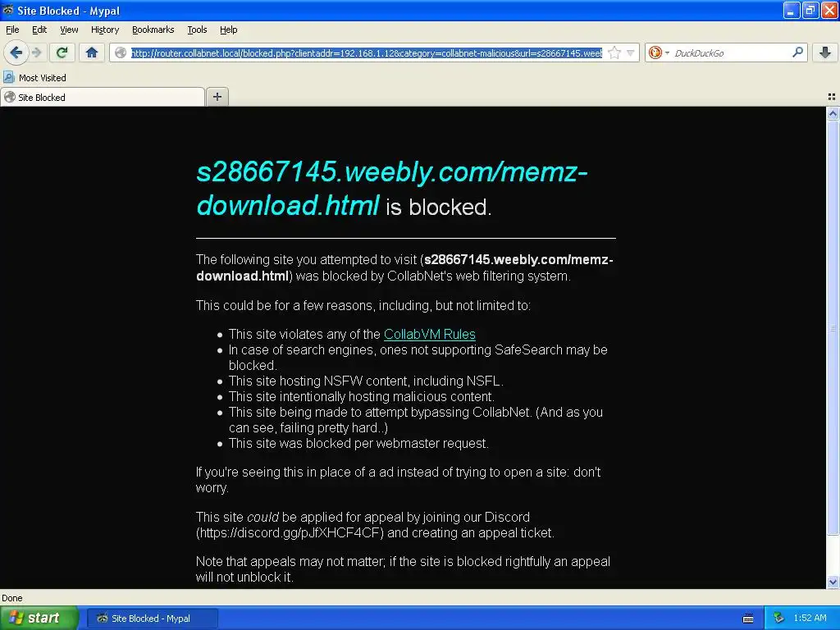Click the Mypal raccoon icon in title bar
The width and height of the screenshot is (840, 630).
[8, 10]
